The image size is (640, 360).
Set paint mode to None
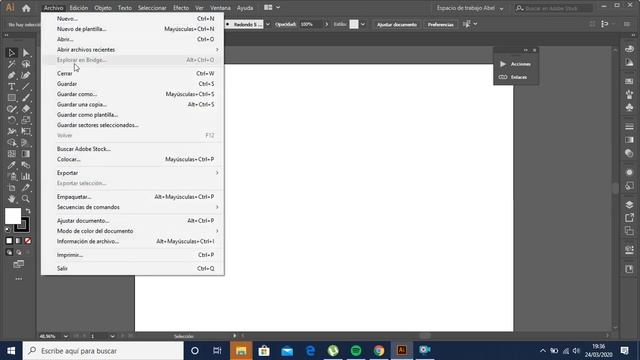click(28, 241)
